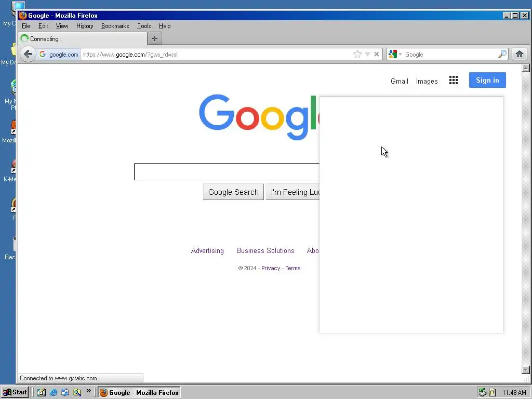Image resolution: width=532 pixels, height=399 pixels.
Task: Open a new tab with plus button
Action: pos(155,38)
